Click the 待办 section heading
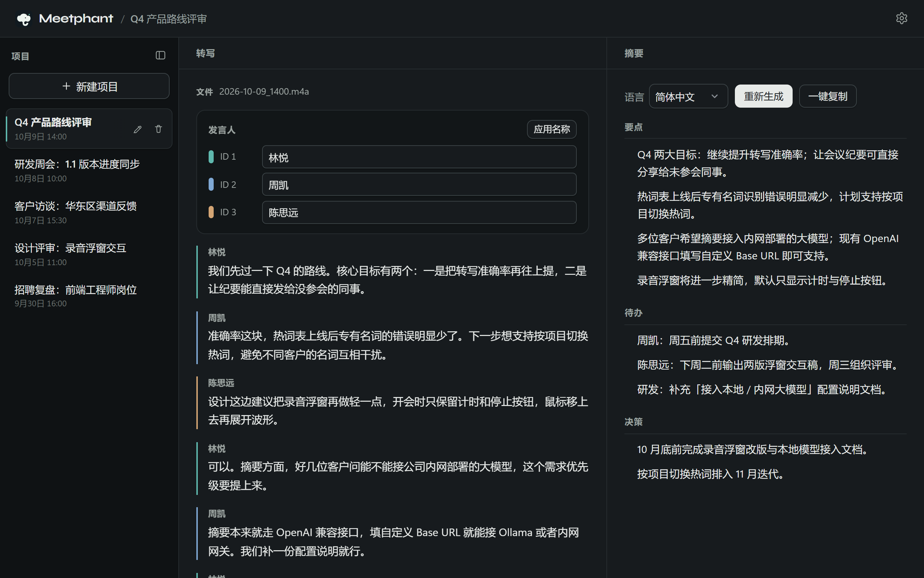 633,313
